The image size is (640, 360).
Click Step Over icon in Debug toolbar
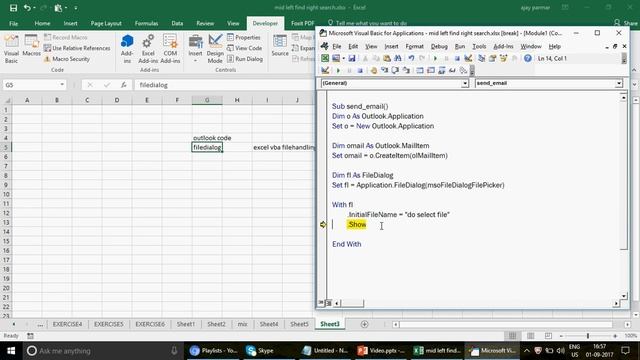click(395, 71)
